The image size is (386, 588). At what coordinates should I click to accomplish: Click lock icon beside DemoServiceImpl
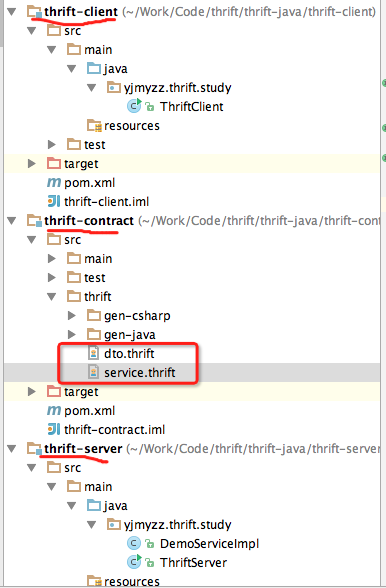click(x=150, y=544)
